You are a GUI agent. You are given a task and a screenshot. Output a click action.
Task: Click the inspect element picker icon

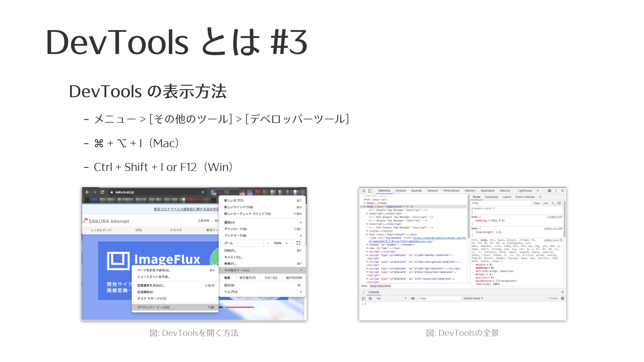pos(364,191)
